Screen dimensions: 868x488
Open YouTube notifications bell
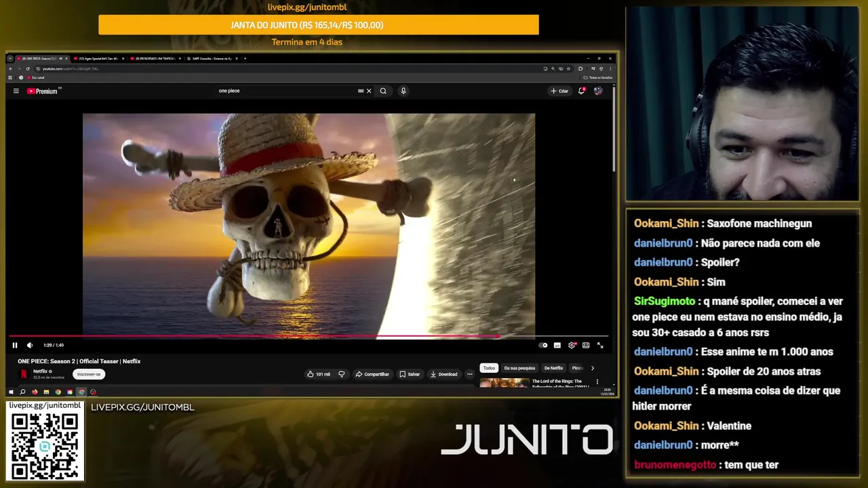[x=581, y=91]
